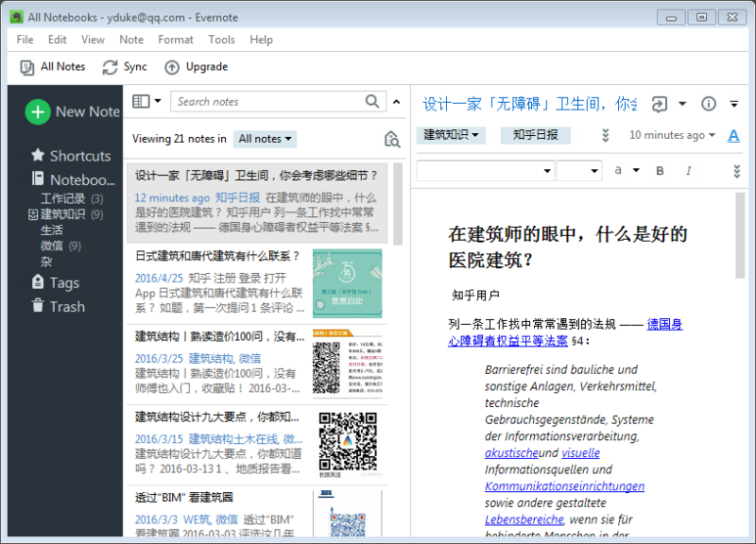Open the 建筑知识 notebook dropdown

(451, 135)
